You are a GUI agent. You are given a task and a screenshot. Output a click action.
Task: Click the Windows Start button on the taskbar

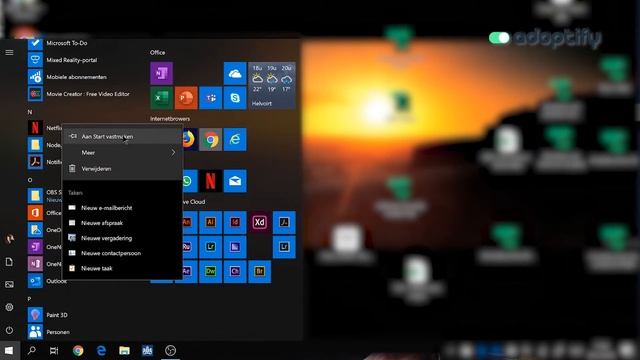9,350
